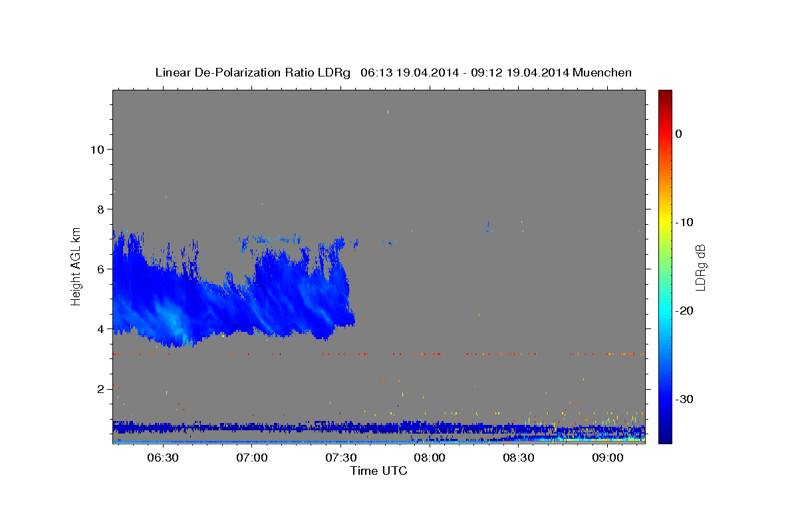Click the '09:00' time axis label
The width and height of the screenshot is (798, 532).
coord(608,458)
